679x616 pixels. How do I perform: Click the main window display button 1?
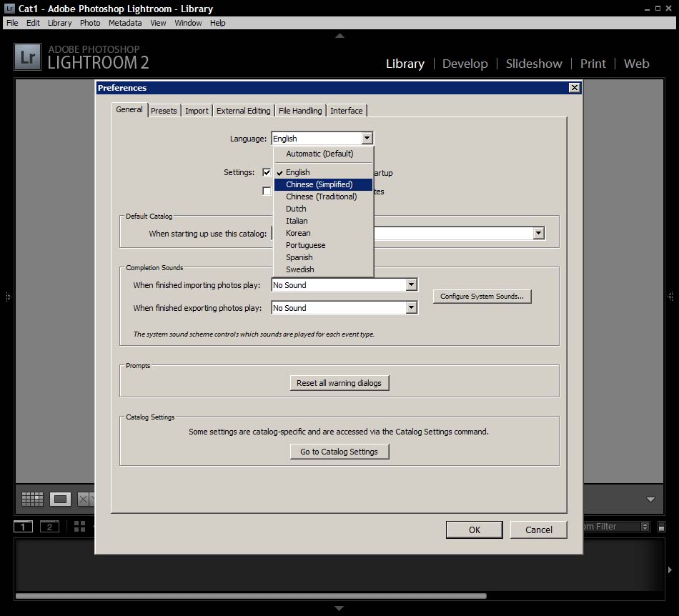(x=23, y=527)
